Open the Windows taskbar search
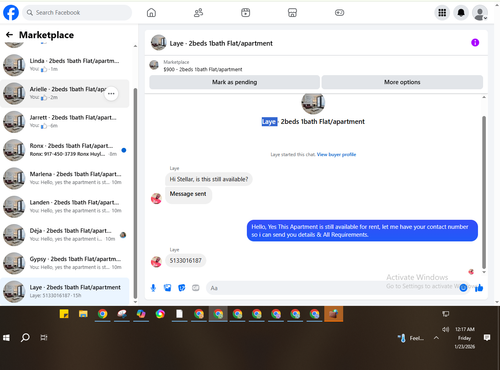 [x=25, y=338]
